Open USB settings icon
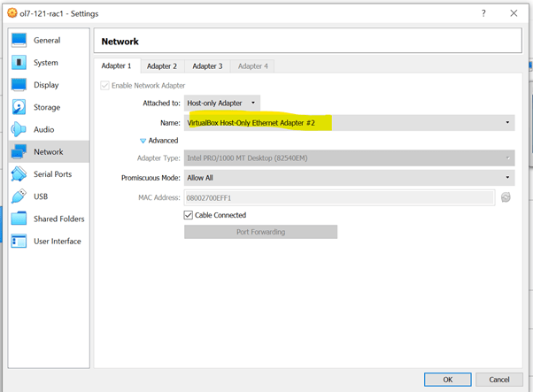This screenshot has width=533, height=392. (19, 196)
